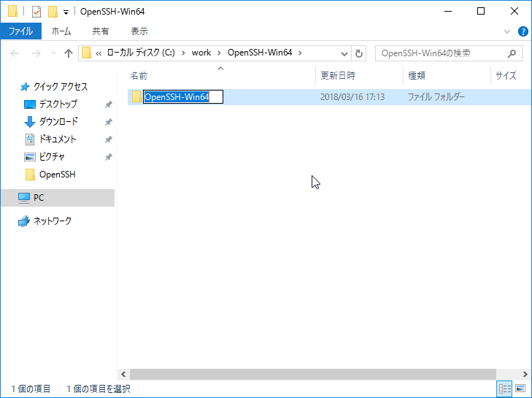Select クイック アクセス in navigation pane
This screenshot has width=532, height=398.
click(x=61, y=87)
